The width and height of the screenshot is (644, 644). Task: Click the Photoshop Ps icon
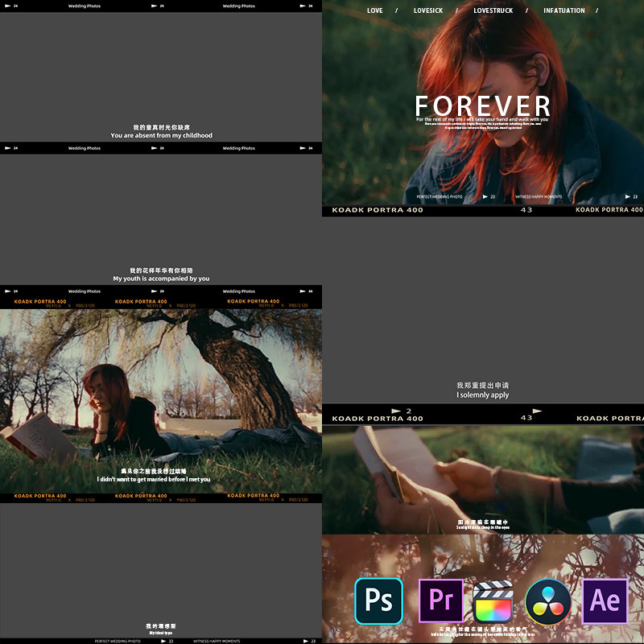point(378,601)
